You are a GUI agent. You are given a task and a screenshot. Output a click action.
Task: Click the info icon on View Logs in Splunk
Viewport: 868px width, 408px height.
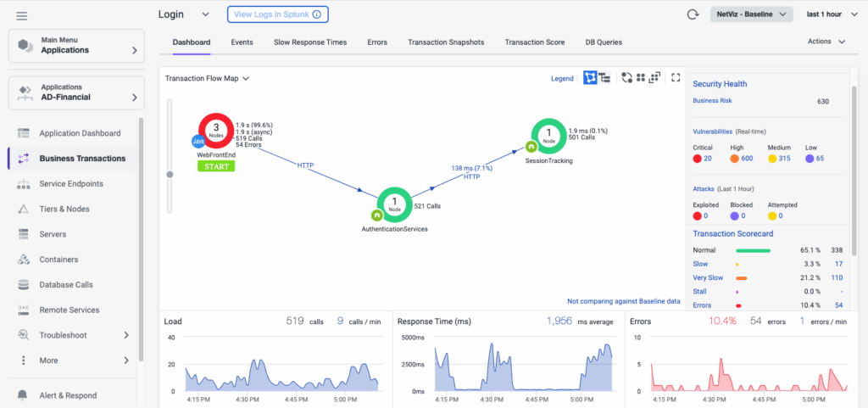pyautogui.click(x=317, y=14)
